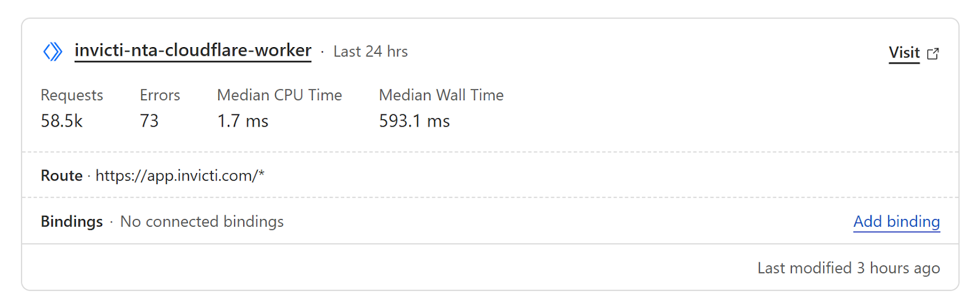980x296 pixels.
Task: Click the Median CPU Time label
Action: [279, 95]
